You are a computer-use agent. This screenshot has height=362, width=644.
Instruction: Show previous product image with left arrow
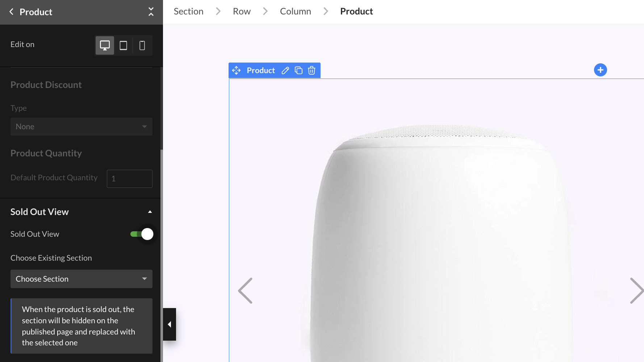(x=245, y=290)
